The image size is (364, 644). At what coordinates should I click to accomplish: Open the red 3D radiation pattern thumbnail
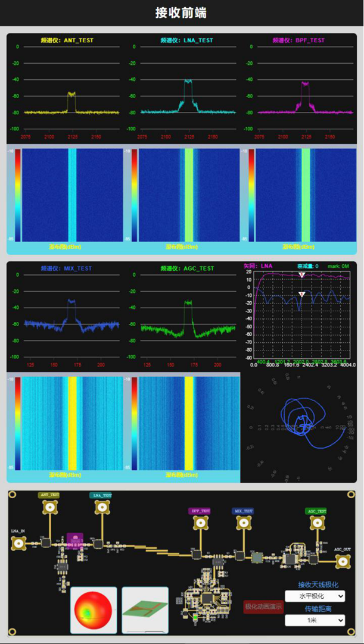(94, 610)
